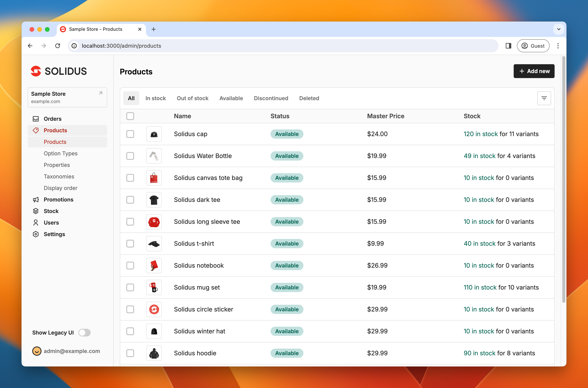
Task: Switch to the In stock tab
Action: [x=156, y=98]
